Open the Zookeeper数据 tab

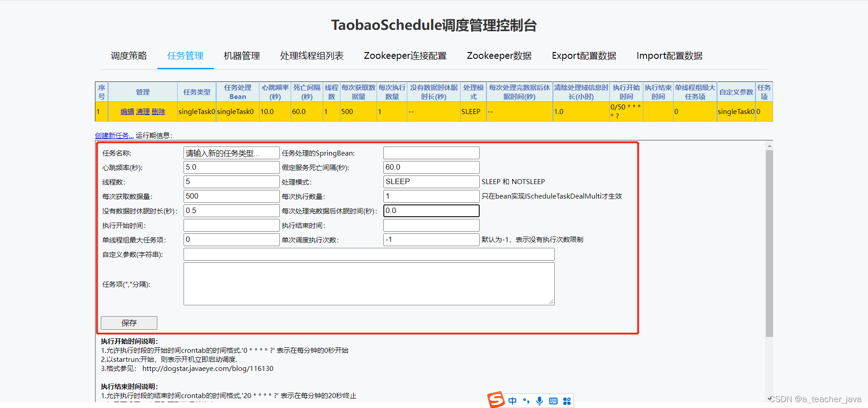(499, 56)
